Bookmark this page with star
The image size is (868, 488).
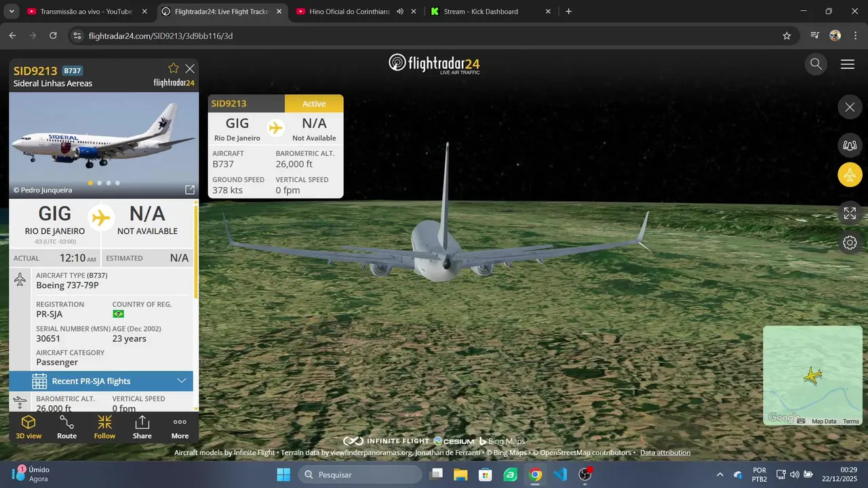pos(787,36)
